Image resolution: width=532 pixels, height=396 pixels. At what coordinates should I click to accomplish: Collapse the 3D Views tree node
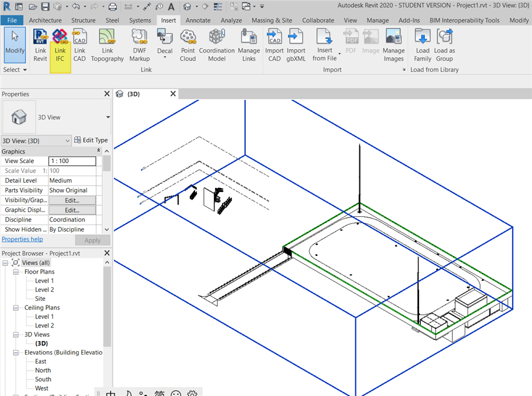coord(15,335)
